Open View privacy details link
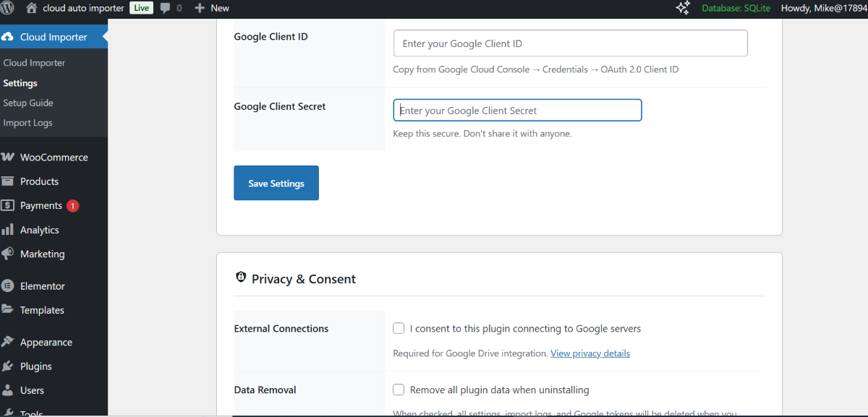868x417 pixels. 590,353
